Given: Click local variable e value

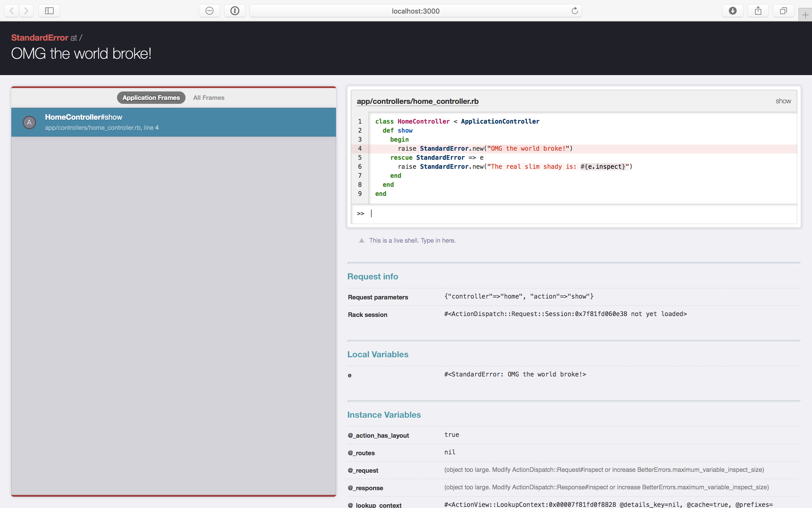Looking at the screenshot, I should click(515, 374).
